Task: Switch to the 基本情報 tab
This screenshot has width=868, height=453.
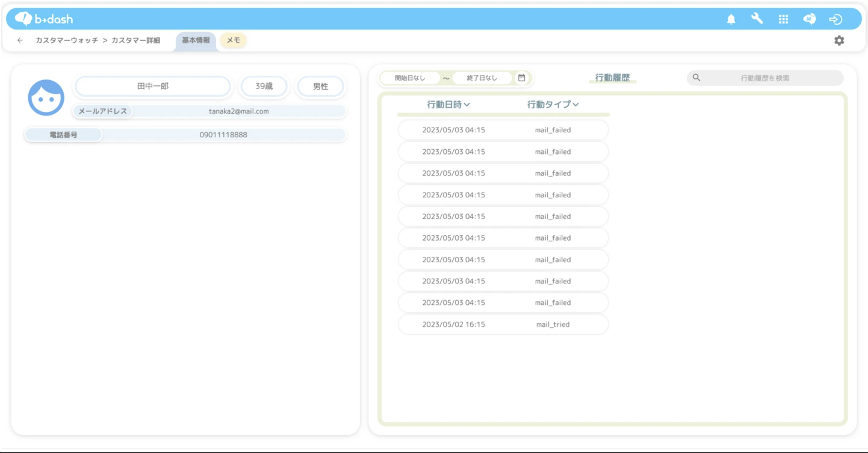Action: pos(196,40)
